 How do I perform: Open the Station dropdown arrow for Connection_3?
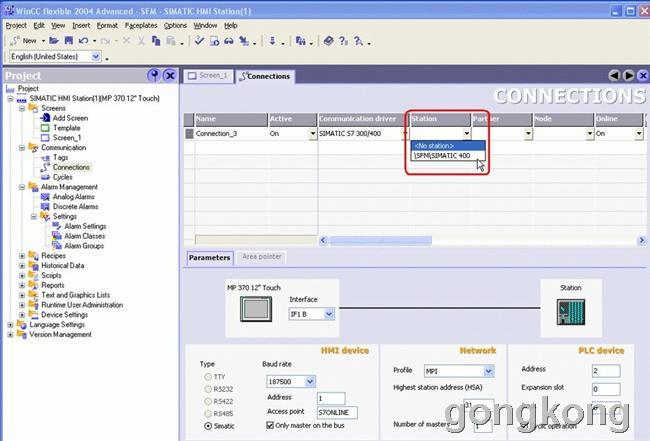tap(466, 133)
